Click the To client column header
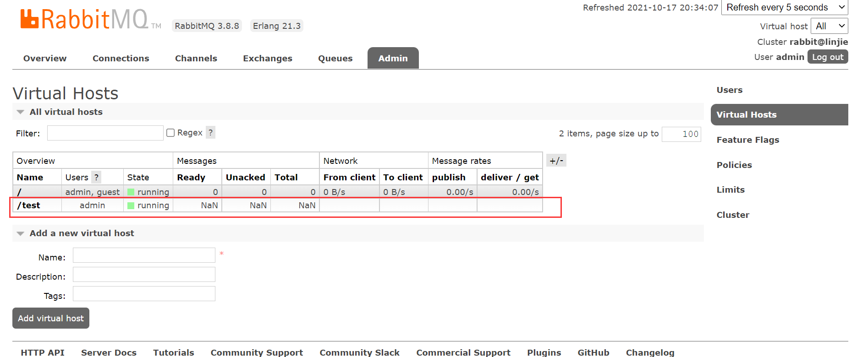 click(x=403, y=178)
